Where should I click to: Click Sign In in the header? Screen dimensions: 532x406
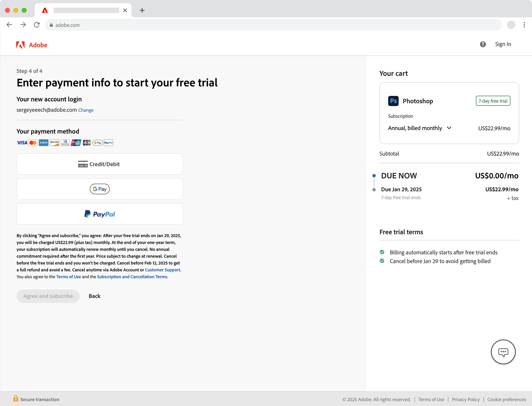503,44
